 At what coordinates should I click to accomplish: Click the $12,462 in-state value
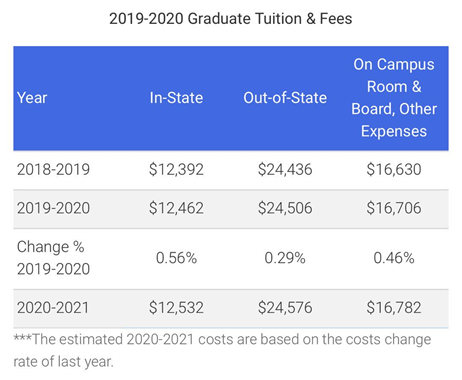(176, 208)
